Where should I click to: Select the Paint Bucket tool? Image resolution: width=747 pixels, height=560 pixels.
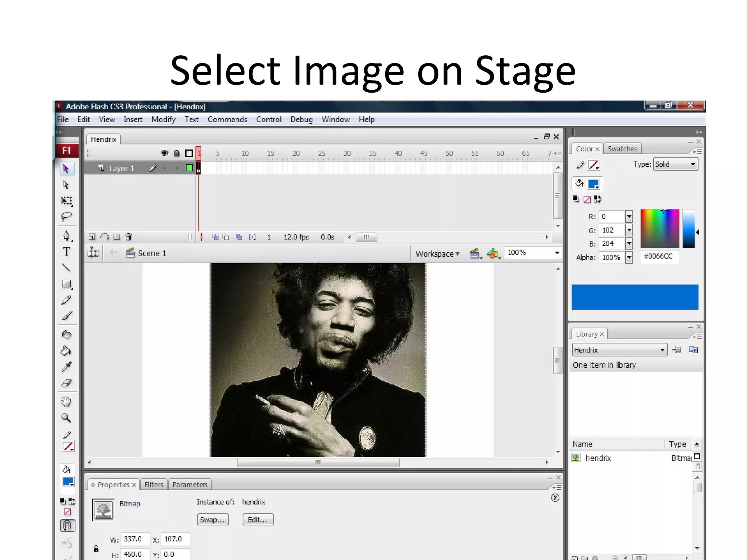pyautogui.click(x=66, y=351)
